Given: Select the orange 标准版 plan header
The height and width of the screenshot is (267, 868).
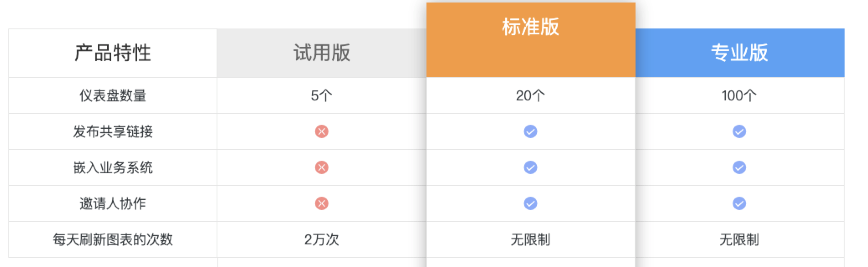Looking at the screenshot, I should pos(530,27).
